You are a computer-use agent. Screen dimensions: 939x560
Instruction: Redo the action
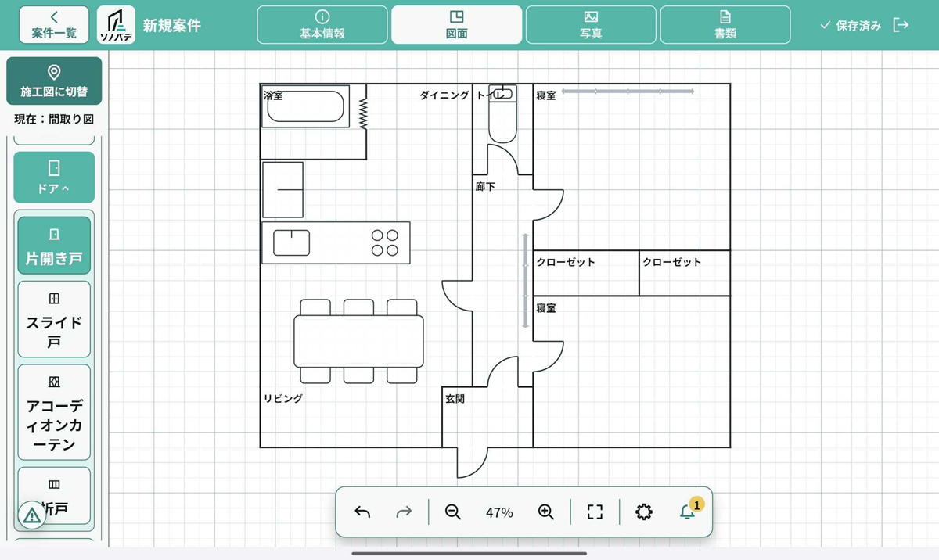tap(404, 512)
